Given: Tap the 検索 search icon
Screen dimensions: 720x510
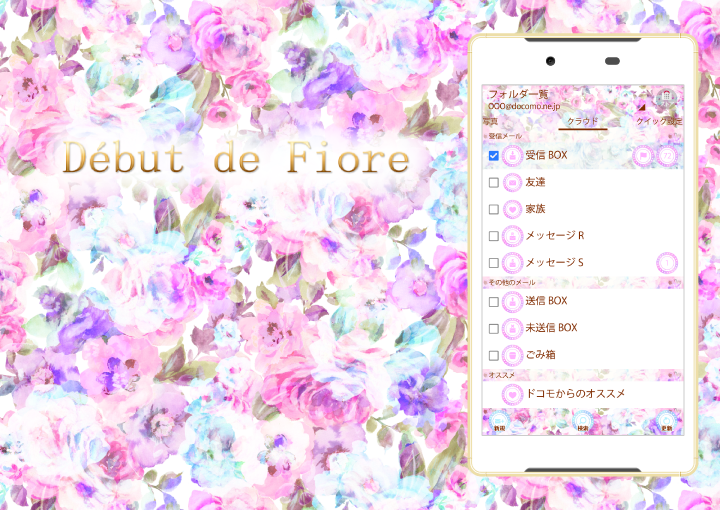Looking at the screenshot, I should pyautogui.click(x=582, y=423).
